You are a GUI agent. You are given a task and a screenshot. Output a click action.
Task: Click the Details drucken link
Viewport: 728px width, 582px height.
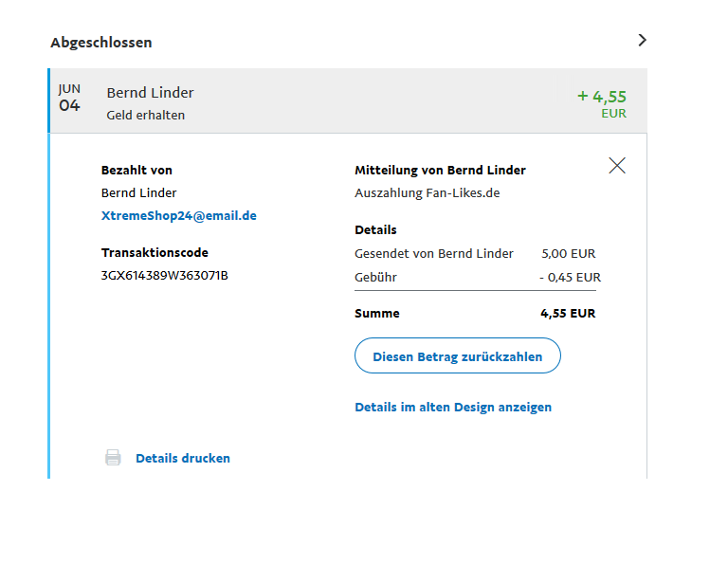click(183, 458)
